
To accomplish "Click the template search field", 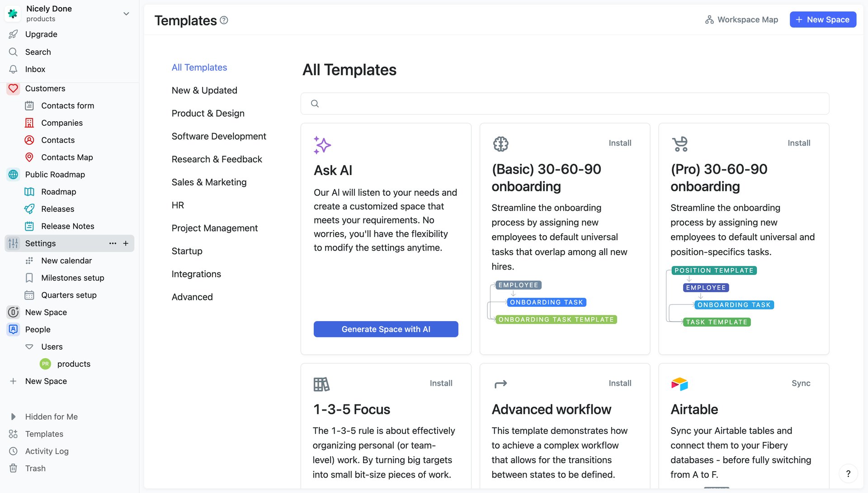I will tap(565, 104).
